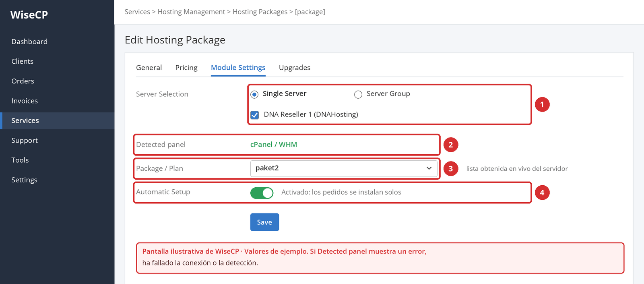Disable the Automatic Setup toggle
The height and width of the screenshot is (284, 644).
point(262,193)
